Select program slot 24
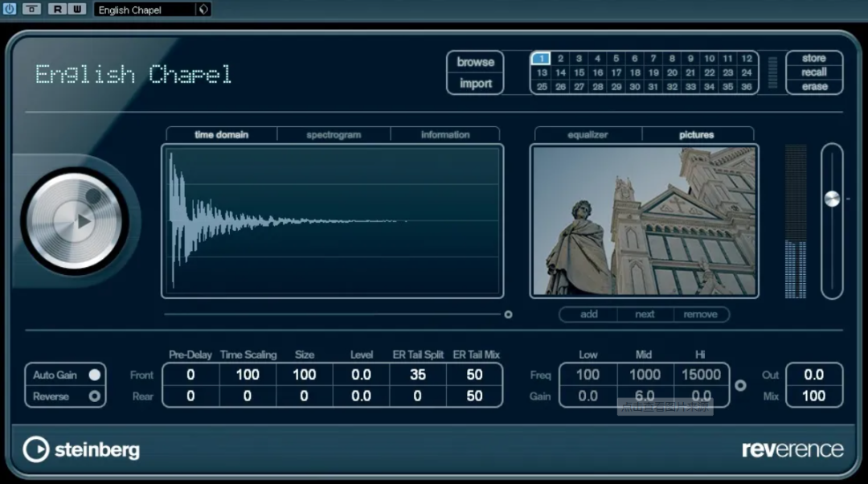Image resolution: width=868 pixels, height=484 pixels. click(x=747, y=72)
